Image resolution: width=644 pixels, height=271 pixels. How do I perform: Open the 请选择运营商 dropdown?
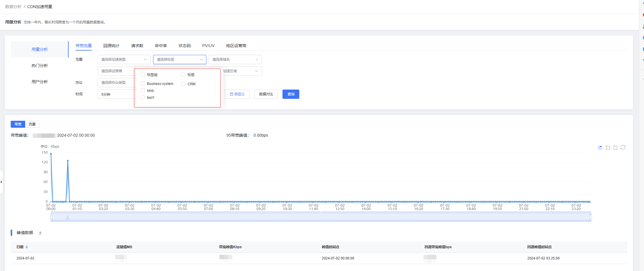pos(116,71)
